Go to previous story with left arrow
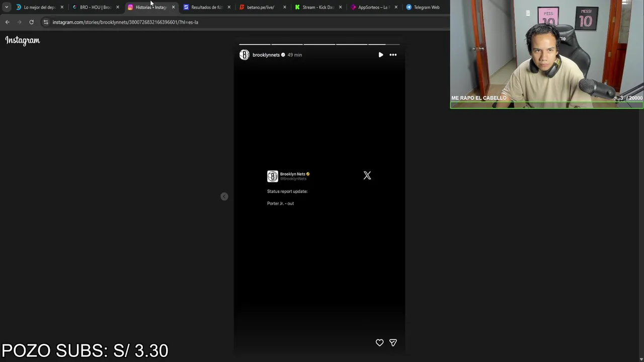 click(224, 197)
